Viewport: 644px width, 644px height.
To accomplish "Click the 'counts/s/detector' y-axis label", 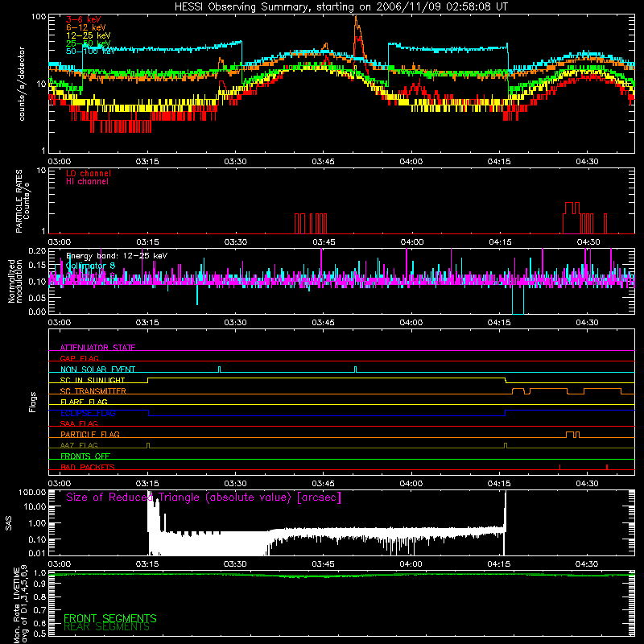I will click(22, 84).
